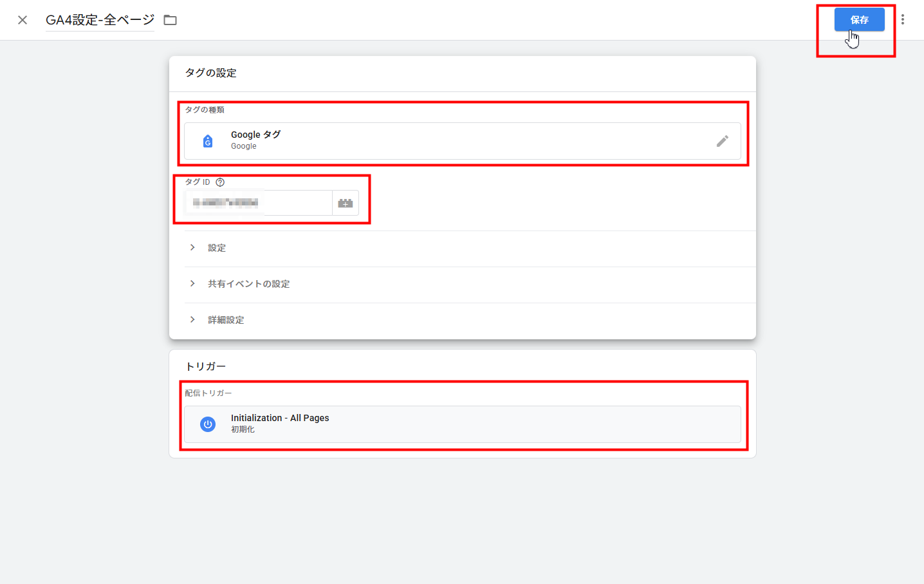924x584 pixels.
Task: Click into the タグ ID text field
Action: point(257,203)
